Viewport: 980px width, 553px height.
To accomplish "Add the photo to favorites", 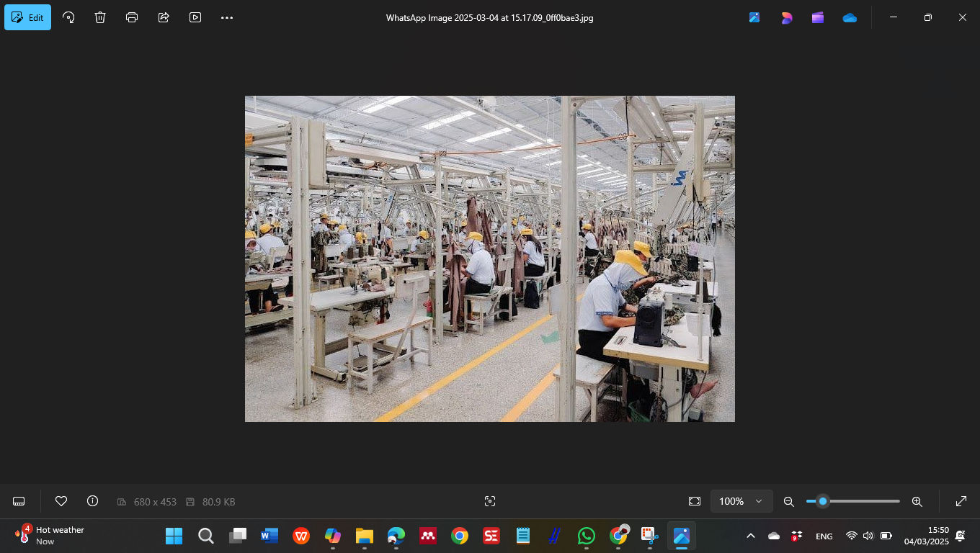I will pyautogui.click(x=61, y=501).
